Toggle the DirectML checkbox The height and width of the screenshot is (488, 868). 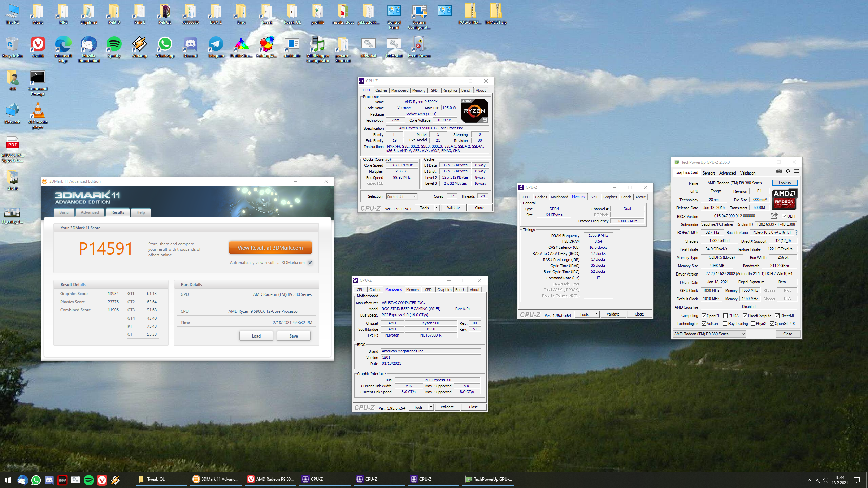click(777, 316)
